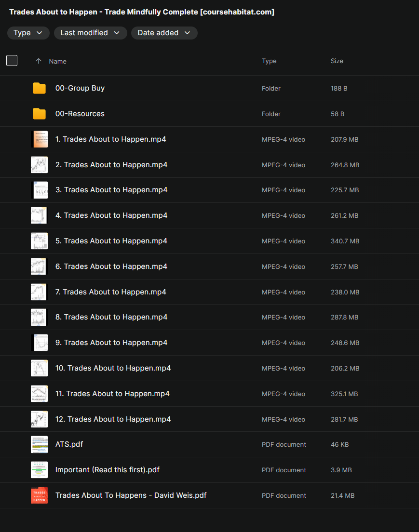Click video thumbnail for 5. Trades About to Happen.mp4
The image size is (419, 532).
(x=39, y=241)
